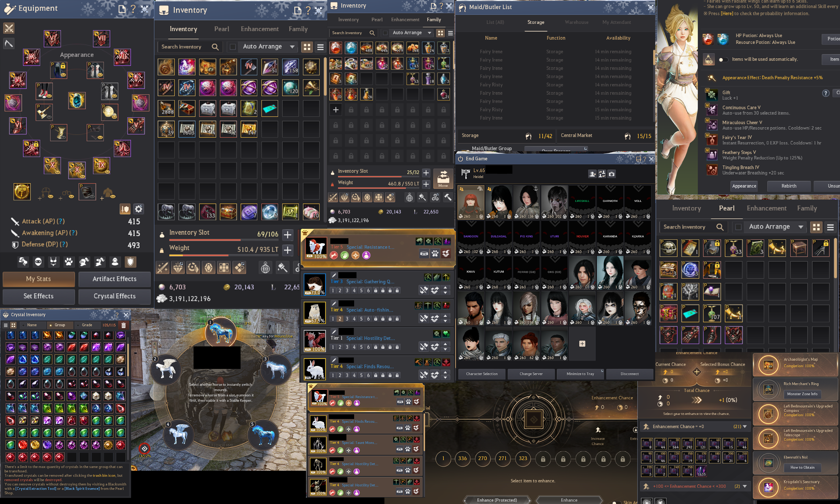840x504 pixels.
Task: Check Auto Arrange in main Inventory window
Action: (x=233, y=46)
